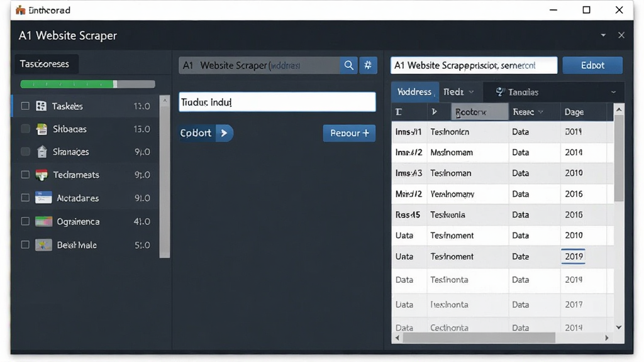This screenshot has width=644, height=362.
Task: Click the Cpbort button
Action: [x=206, y=133]
